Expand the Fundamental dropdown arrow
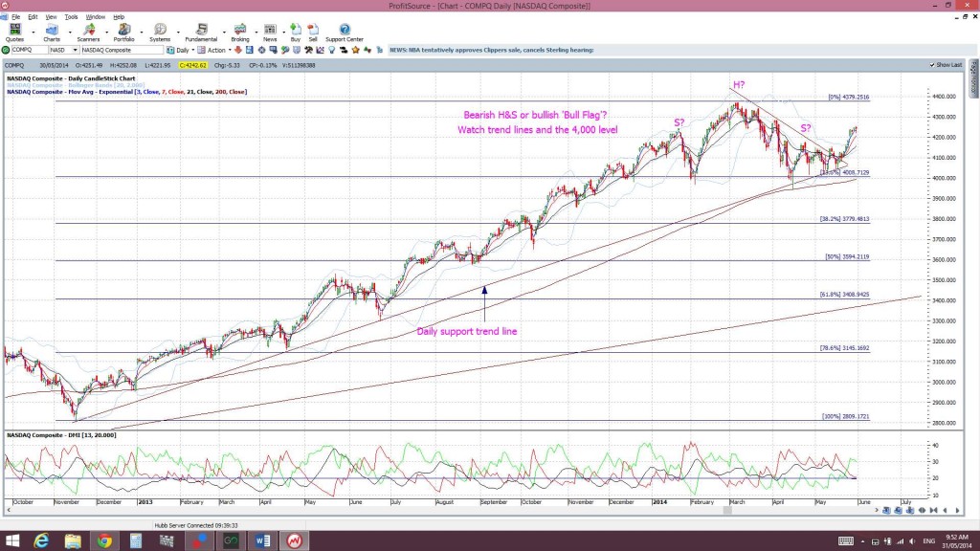This screenshot has height=551, width=980. pyautogui.click(x=224, y=32)
